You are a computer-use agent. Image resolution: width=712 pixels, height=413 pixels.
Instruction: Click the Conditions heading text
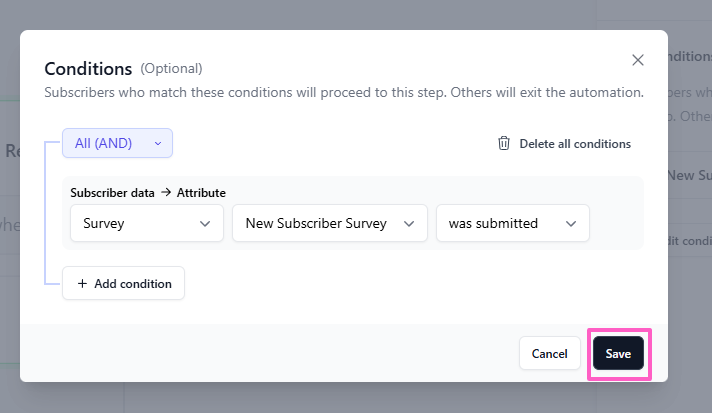click(x=88, y=69)
